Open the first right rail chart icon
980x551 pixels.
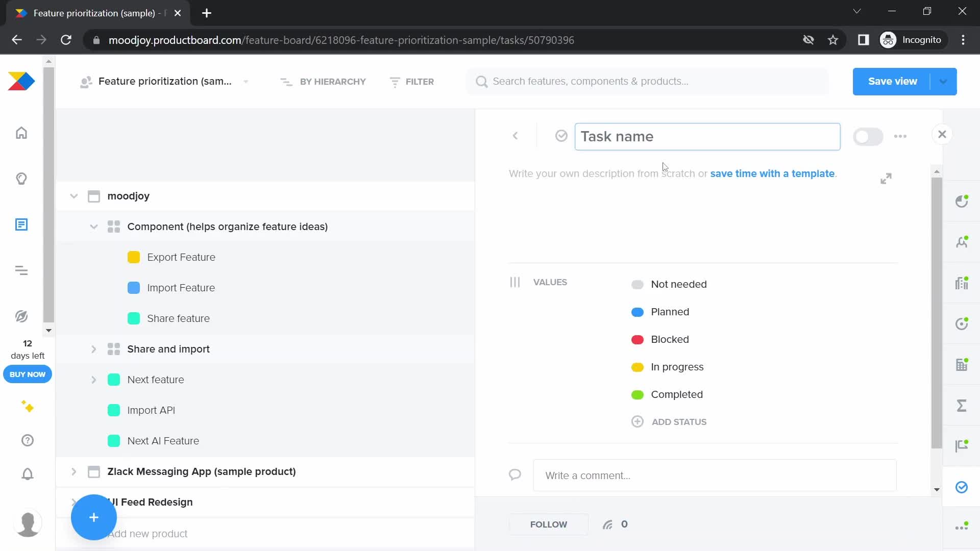pos(962,201)
